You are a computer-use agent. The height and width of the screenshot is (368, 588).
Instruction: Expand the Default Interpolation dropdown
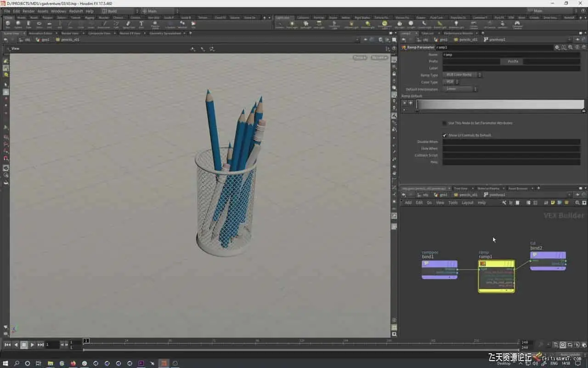click(x=460, y=89)
